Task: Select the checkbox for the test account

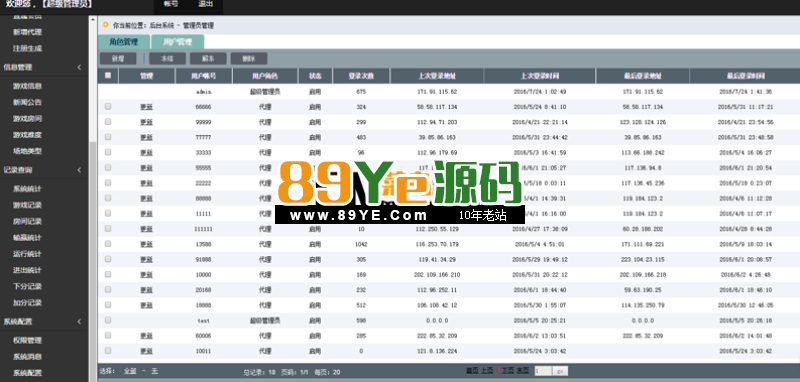Action: [x=108, y=320]
